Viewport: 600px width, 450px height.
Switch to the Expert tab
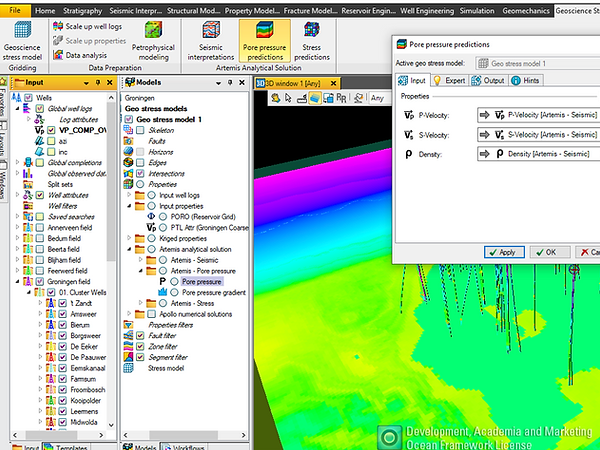click(451, 79)
